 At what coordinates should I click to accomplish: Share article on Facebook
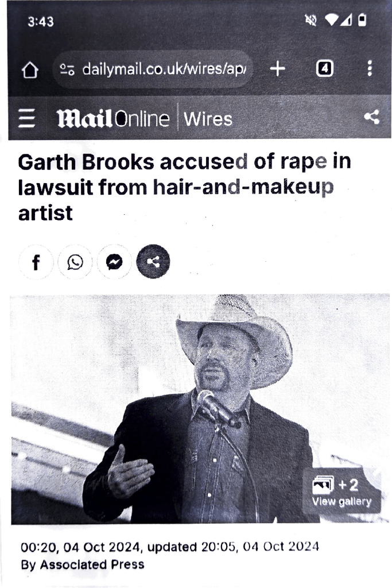[x=36, y=262]
